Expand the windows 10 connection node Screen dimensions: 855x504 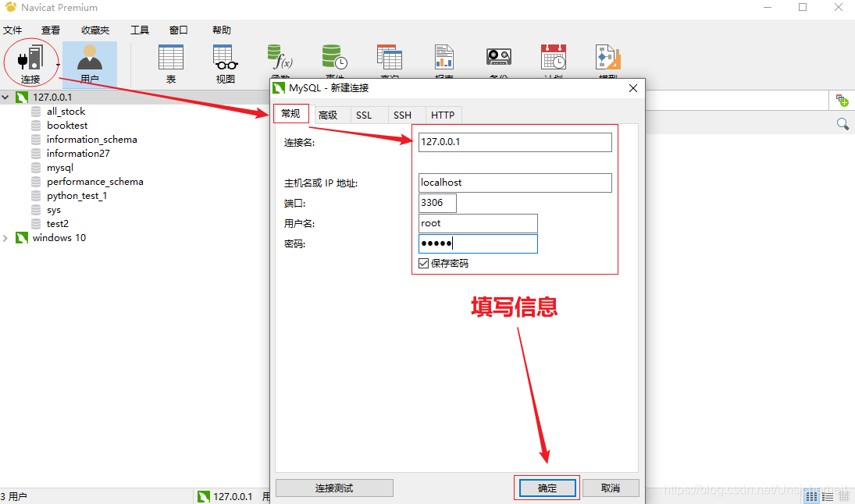(x=7, y=237)
